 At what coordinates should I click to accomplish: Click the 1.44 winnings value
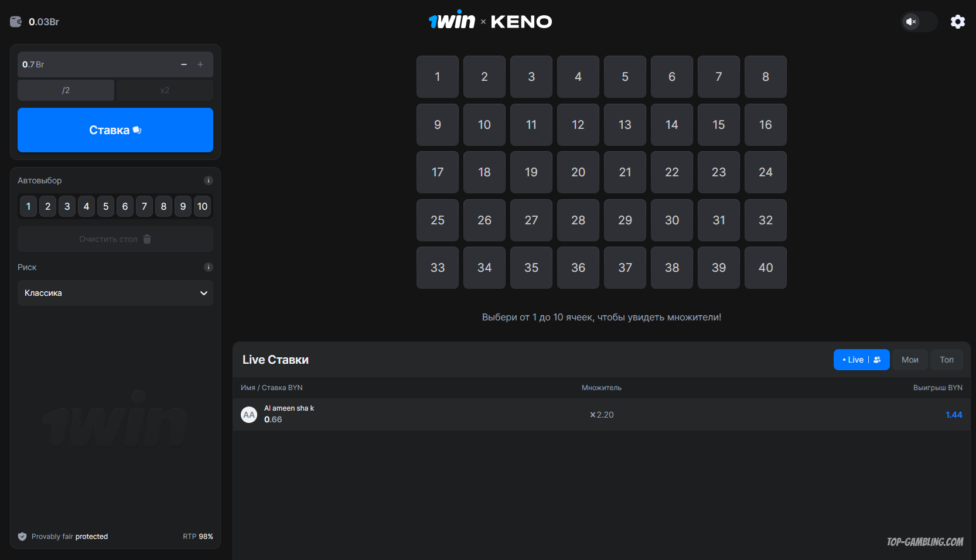pyautogui.click(x=954, y=415)
